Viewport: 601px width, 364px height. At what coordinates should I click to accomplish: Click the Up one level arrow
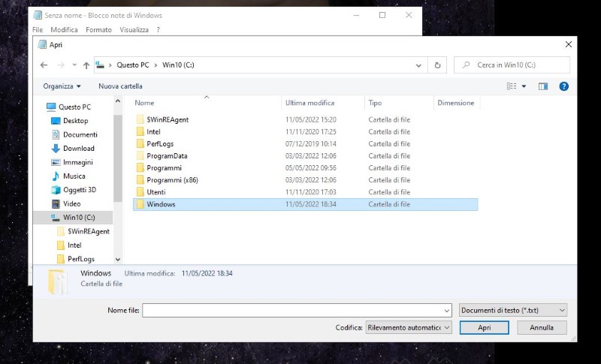click(86, 65)
